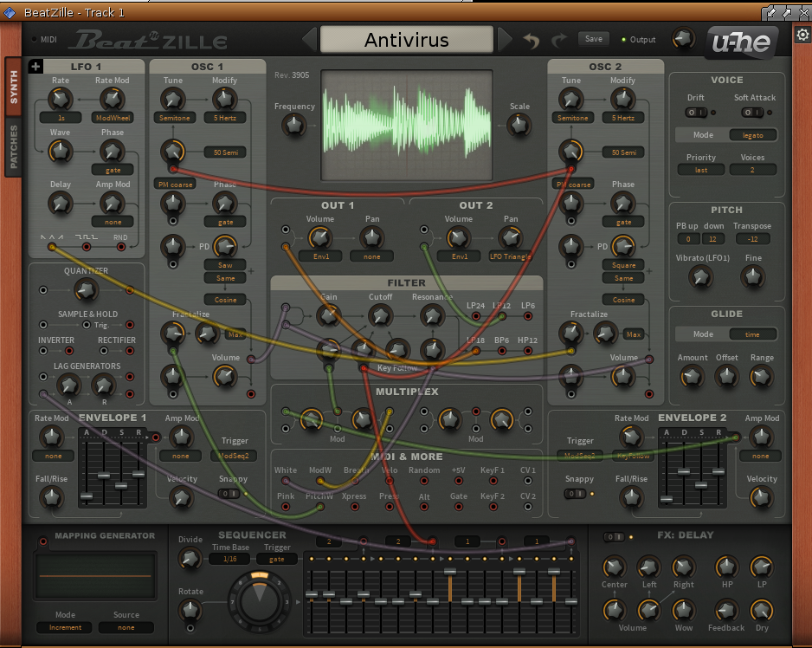This screenshot has height=648, width=812.
Task: Click the oscilloscope Frequency knob
Action: [294, 125]
